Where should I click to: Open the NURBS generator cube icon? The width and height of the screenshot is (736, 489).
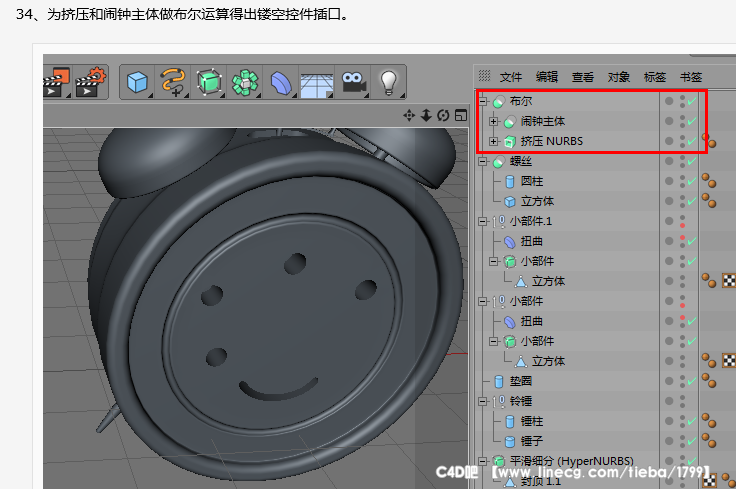pyautogui.click(x=209, y=82)
